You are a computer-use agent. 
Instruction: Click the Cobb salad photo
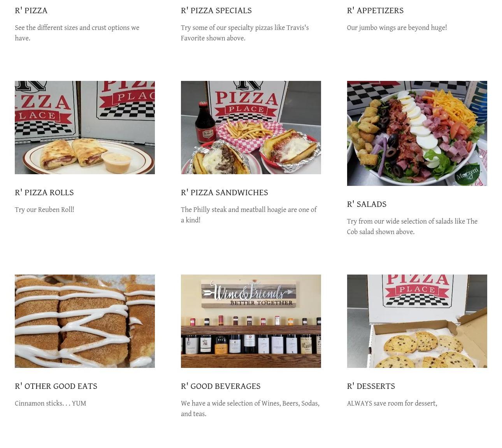click(x=417, y=133)
